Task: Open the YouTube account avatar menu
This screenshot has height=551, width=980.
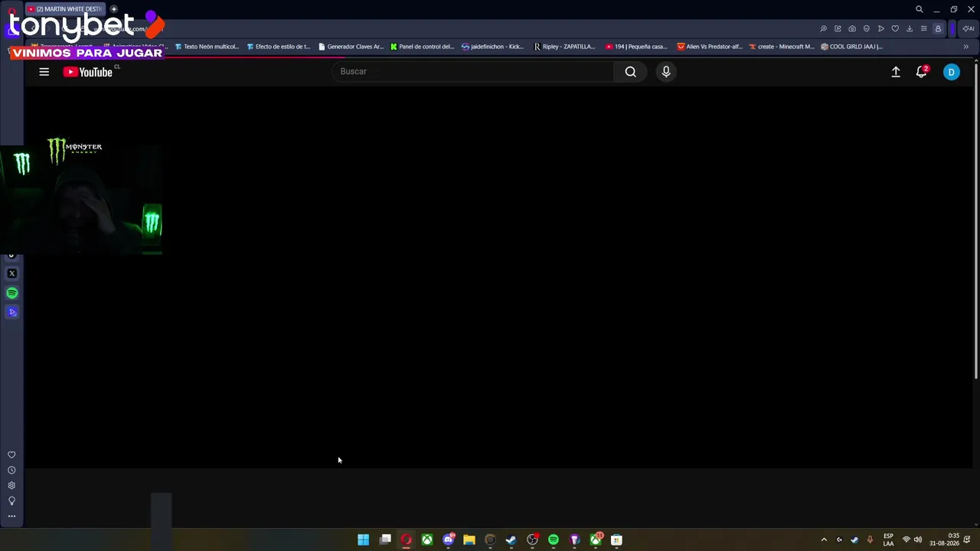Action: (951, 72)
